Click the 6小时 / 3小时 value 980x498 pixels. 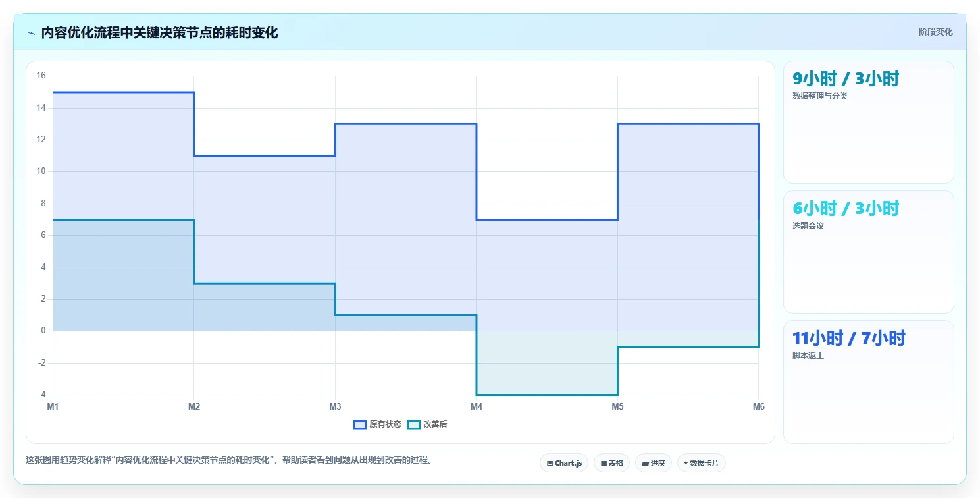[x=846, y=209]
